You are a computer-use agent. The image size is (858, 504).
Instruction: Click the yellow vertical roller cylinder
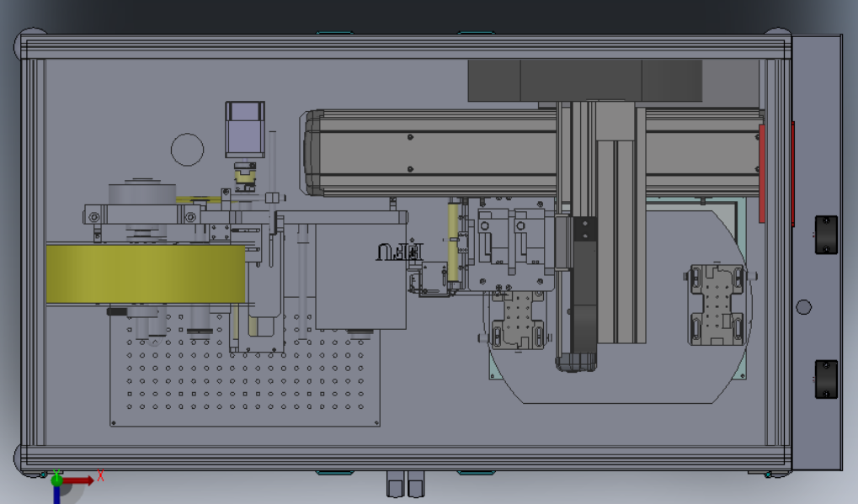[x=453, y=242]
